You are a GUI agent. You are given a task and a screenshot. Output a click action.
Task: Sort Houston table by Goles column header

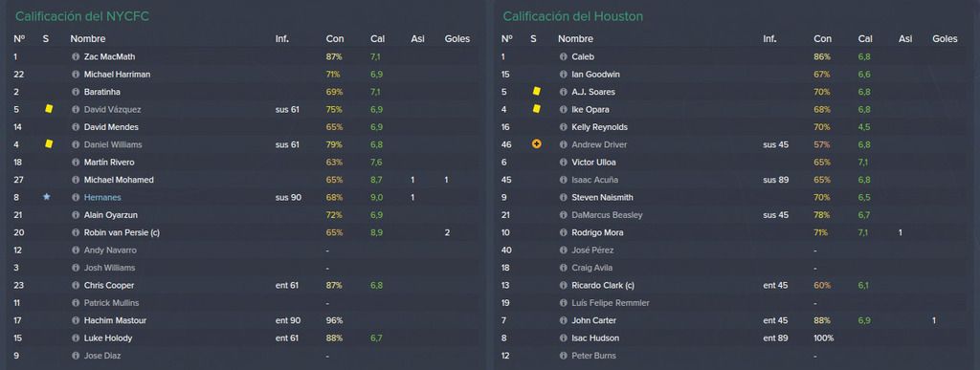click(945, 38)
